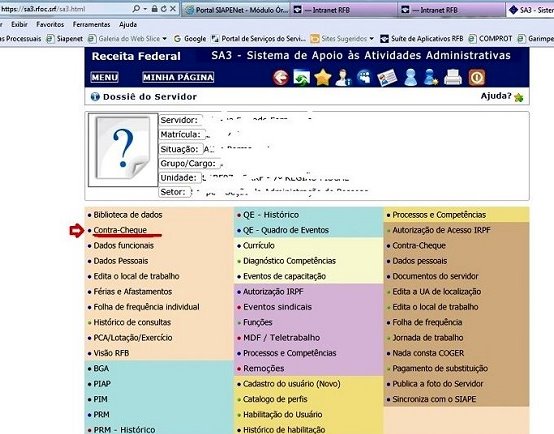
Task: Open Visão RFB link
Action: pyautogui.click(x=111, y=353)
